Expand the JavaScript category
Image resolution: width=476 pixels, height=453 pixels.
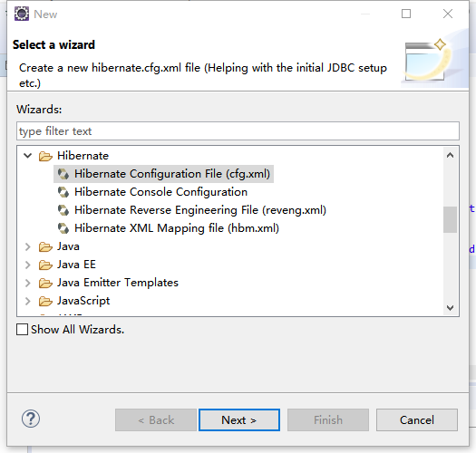click(27, 301)
